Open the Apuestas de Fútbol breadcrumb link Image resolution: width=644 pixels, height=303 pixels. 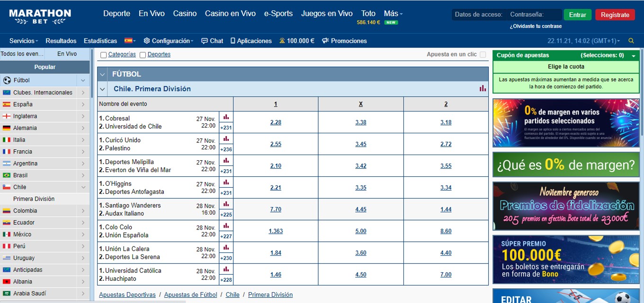tap(190, 295)
